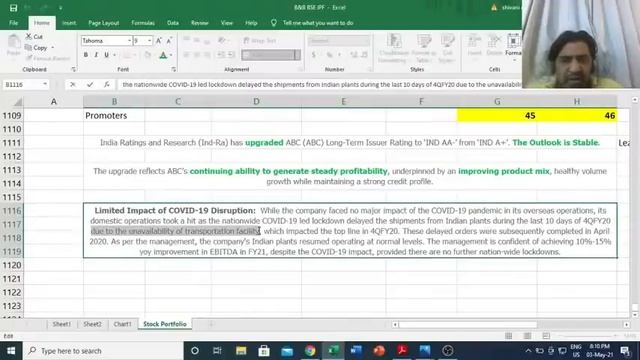Confirm the formula bar entry checkmark
This screenshot has width=640, height=360.
coord(90,84)
